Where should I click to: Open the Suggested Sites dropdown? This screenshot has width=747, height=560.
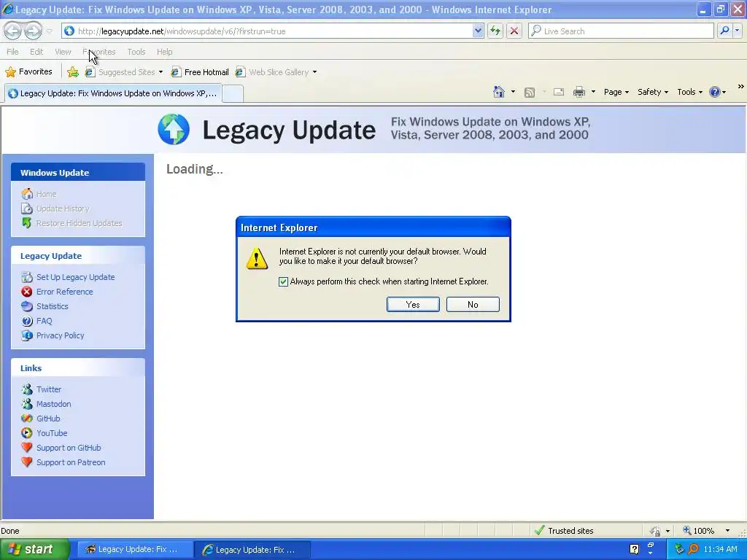[160, 72]
